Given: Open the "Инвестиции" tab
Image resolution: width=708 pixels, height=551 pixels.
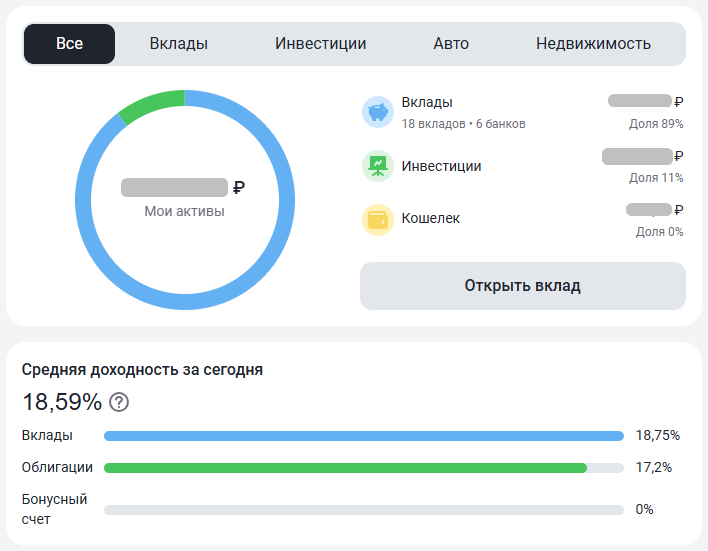Looking at the screenshot, I should [321, 44].
